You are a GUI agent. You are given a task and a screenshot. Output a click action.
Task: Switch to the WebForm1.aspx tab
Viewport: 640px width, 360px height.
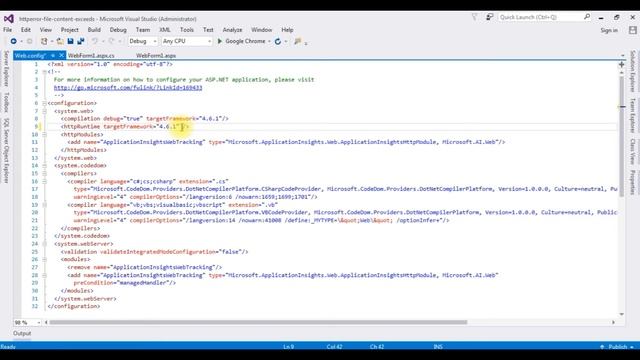pyautogui.click(x=156, y=56)
